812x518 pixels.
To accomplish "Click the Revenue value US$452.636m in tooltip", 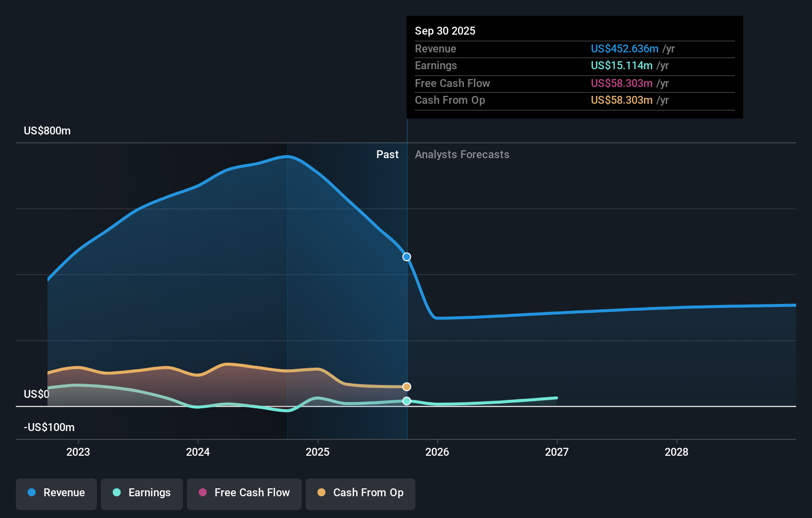I will (x=625, y=49).
